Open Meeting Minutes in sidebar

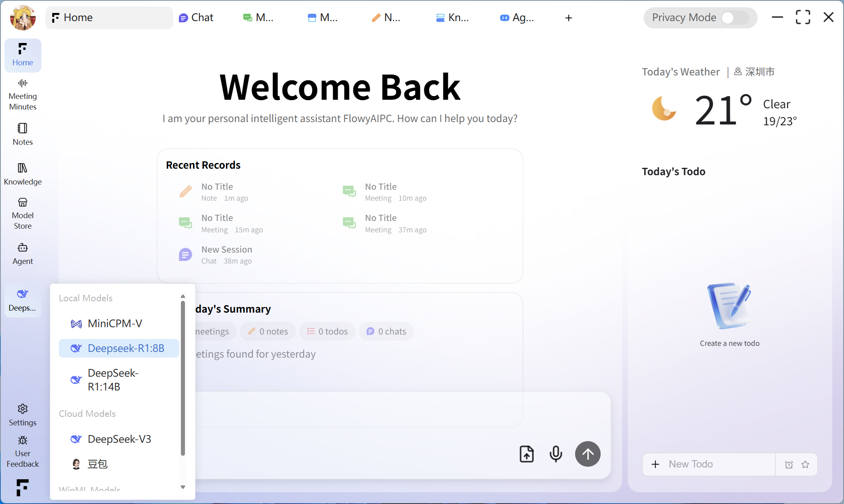point(23,95)
